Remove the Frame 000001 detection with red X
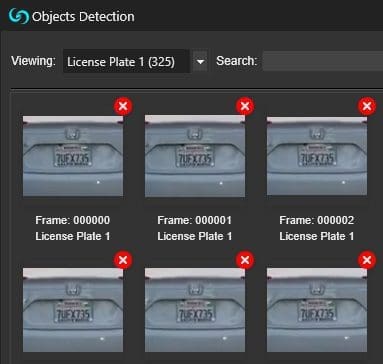The height and width of the screenshot is (364, 383). click(245, 106)
